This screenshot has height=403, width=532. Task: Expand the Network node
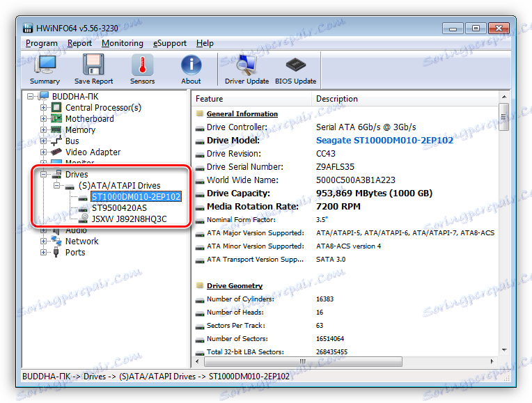43,242
